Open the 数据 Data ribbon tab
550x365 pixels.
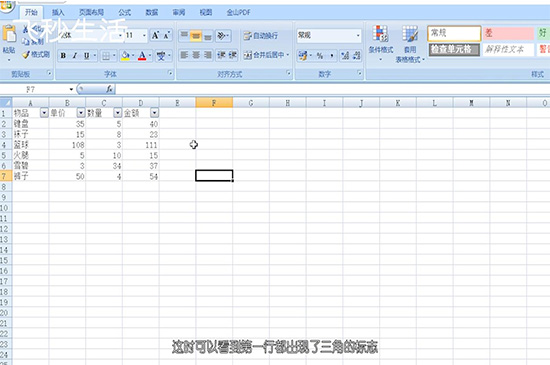(x=152, y=12)
